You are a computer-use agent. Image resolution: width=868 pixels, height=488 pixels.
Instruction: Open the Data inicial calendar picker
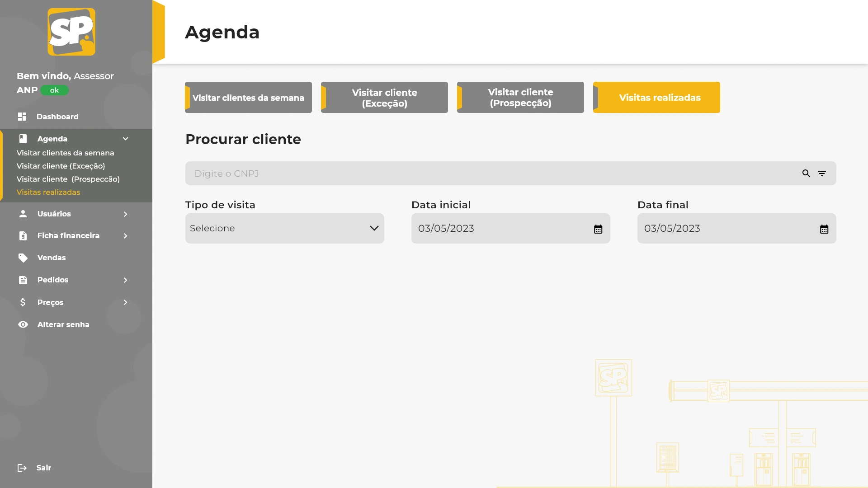598,229
